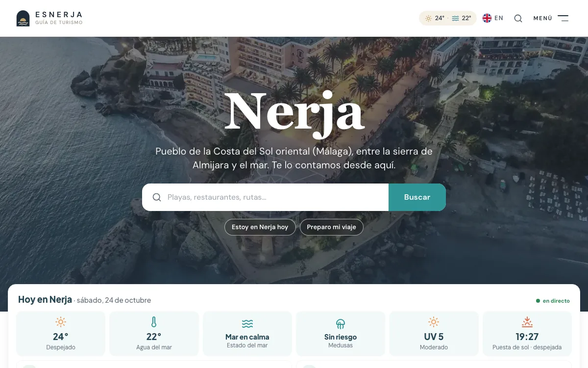588x368 pixels.
Task: Select the Preparo mi viaje chip
Action: pyautogui.click(x=331, y=227)
